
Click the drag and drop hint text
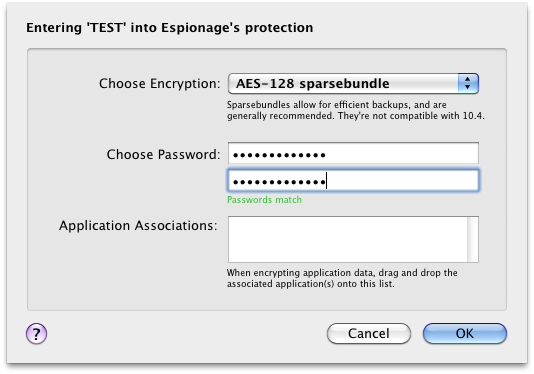click(342, 278)
